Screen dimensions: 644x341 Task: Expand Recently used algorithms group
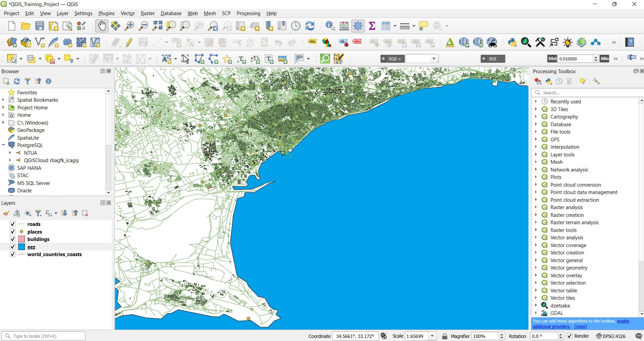[536, 101]
